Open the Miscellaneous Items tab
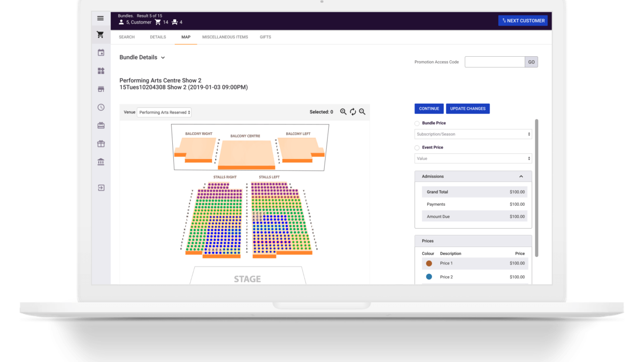Image resolution: width=644 pixels, height=362 pixels. click(225, 37)
